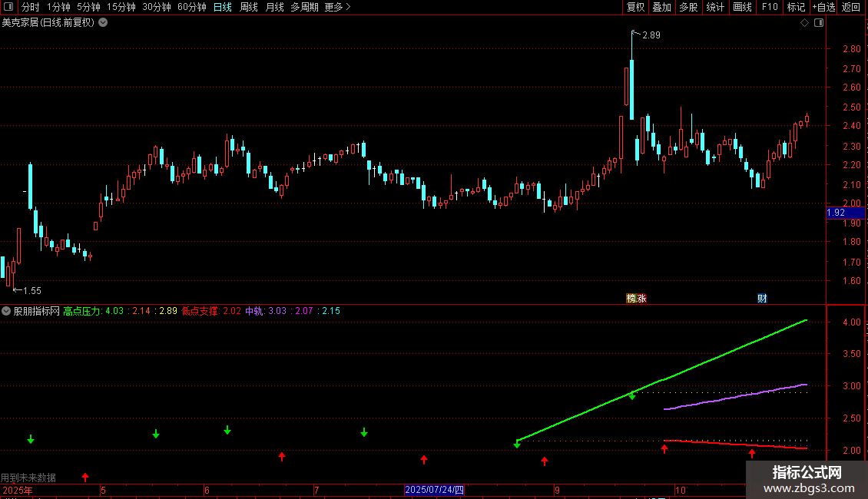Select the 15分钟 period tab
The image size is (868, 499).
point(121,7)
